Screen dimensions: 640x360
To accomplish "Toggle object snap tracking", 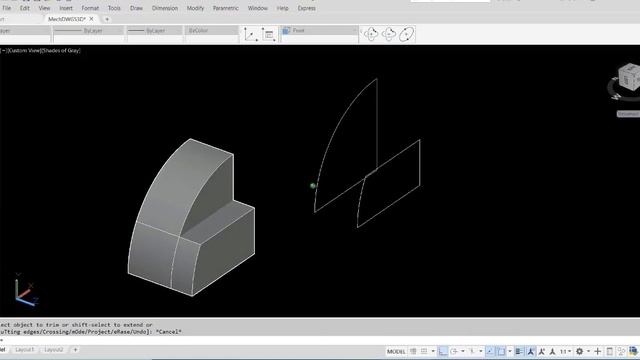I will (x=490, y=351).
